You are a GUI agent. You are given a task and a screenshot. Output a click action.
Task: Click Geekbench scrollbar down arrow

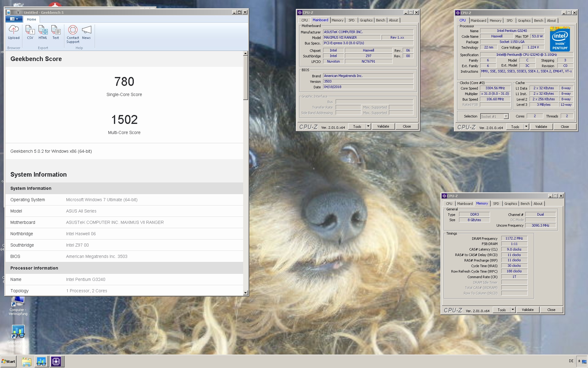tap(245, 293)
